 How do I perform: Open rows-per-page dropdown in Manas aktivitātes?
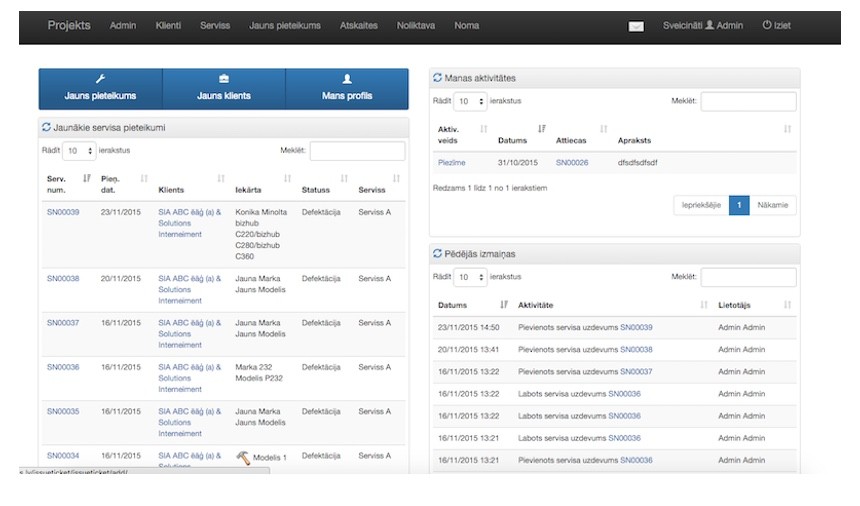pos(470,101)
